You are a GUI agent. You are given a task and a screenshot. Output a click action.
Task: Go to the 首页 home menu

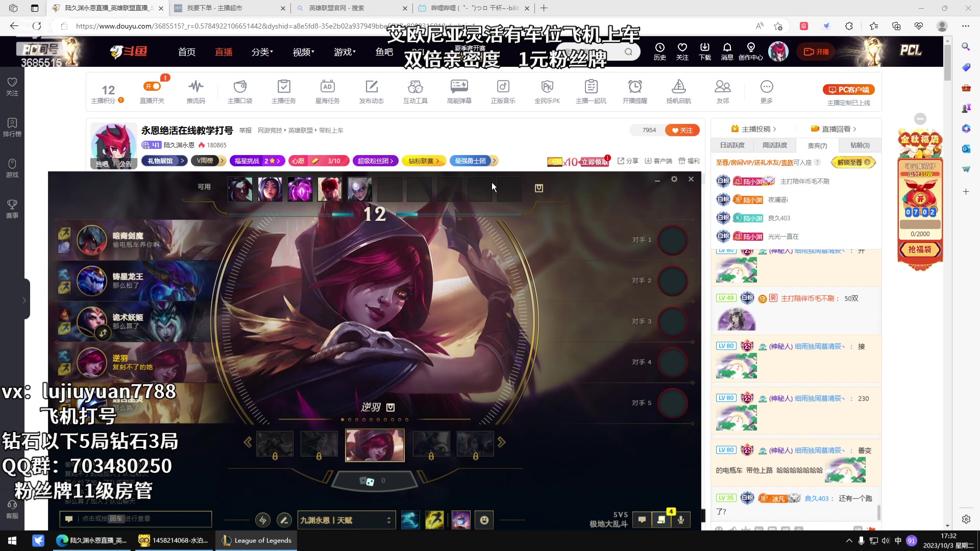click(187, 52)
